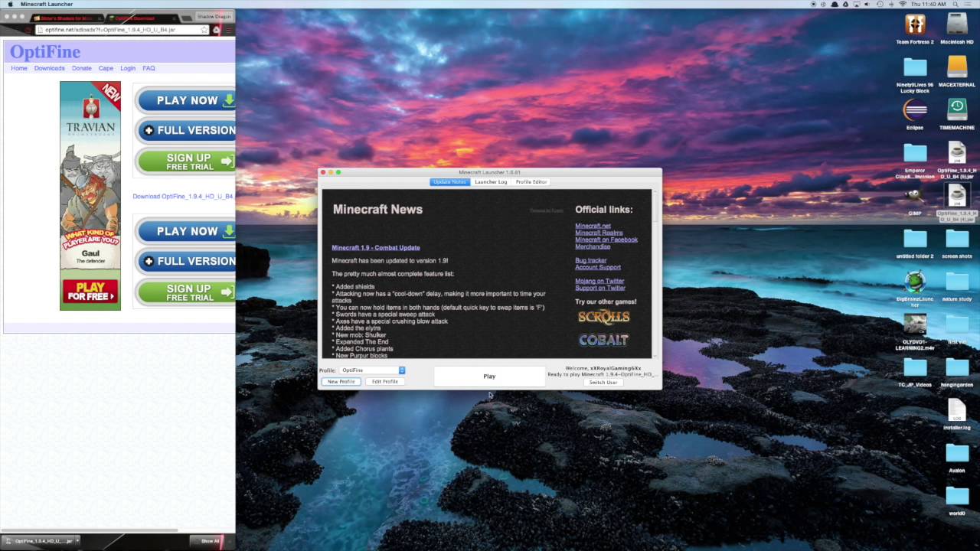Click the Wi-Fi status icon
This screenshot has height=551, width=980.
(x=903, y=4)
